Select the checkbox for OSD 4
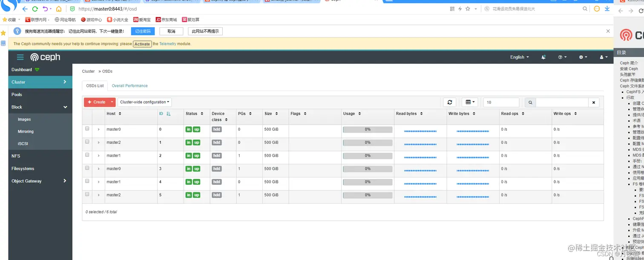644x260 pixels. pos(87,181)
